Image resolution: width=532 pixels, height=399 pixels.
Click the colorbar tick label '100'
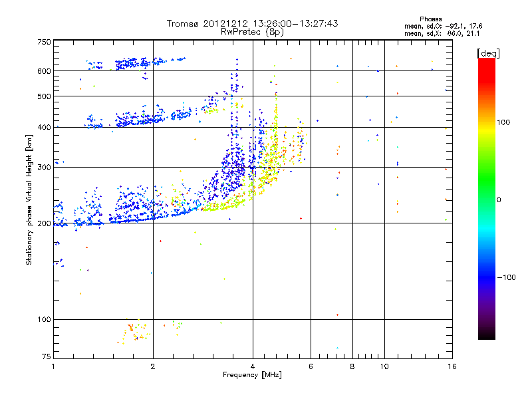coord(503,122)
